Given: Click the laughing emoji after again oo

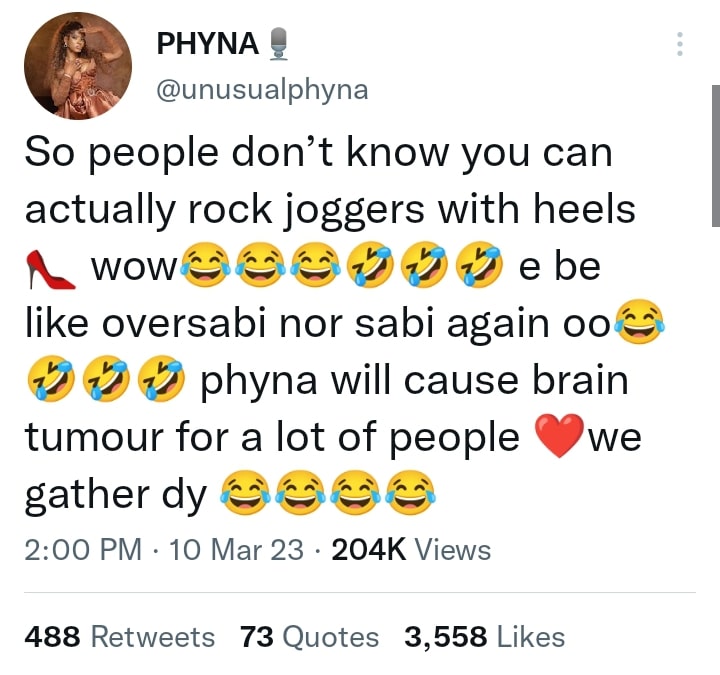Looking at the screenshot, I should tap(641, 321).
